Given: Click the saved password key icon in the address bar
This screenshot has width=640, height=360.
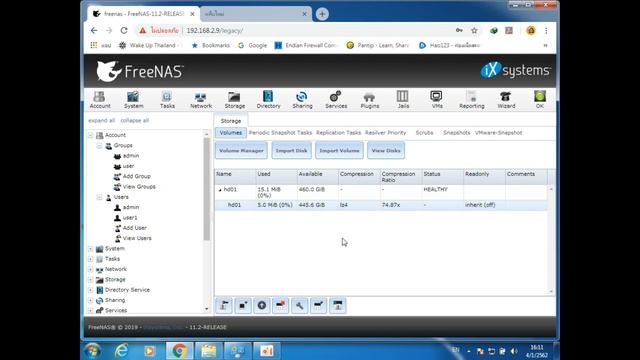Looking at the screenshot, I should 459,30.
